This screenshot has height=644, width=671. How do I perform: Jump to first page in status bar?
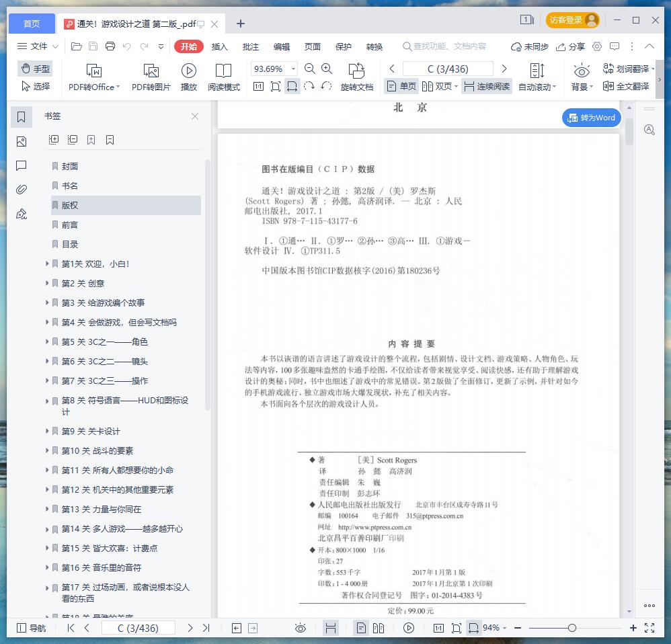(71, 628)
